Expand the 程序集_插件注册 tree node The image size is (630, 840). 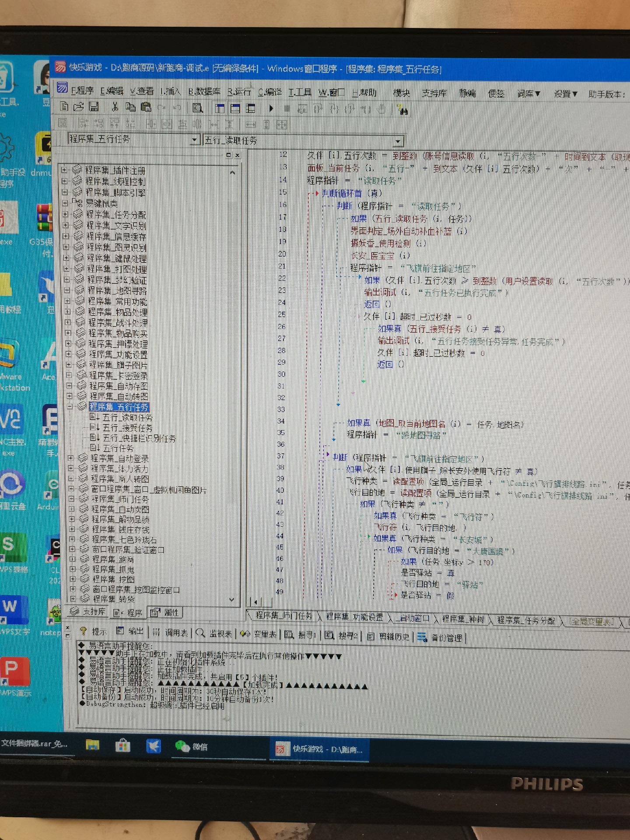pos(64,169)
